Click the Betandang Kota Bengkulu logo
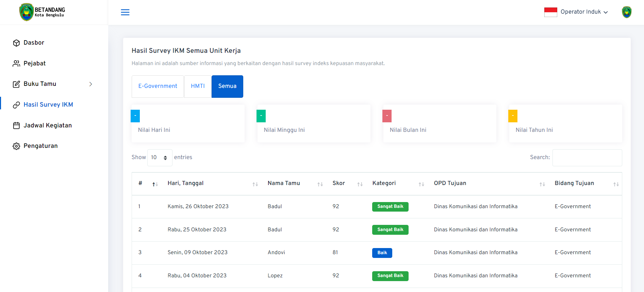The height and width of the screenshot is (292, 644). (x=42, y=12)
